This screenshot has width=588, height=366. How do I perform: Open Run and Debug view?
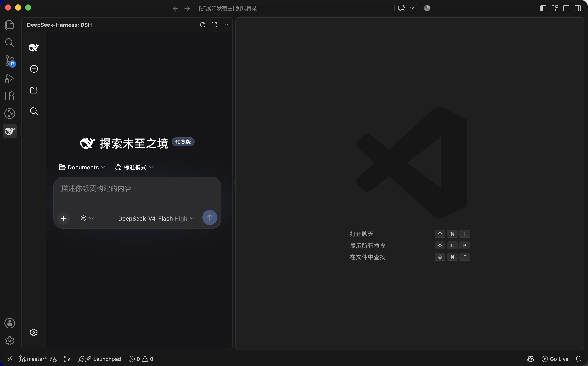(9, 79)
